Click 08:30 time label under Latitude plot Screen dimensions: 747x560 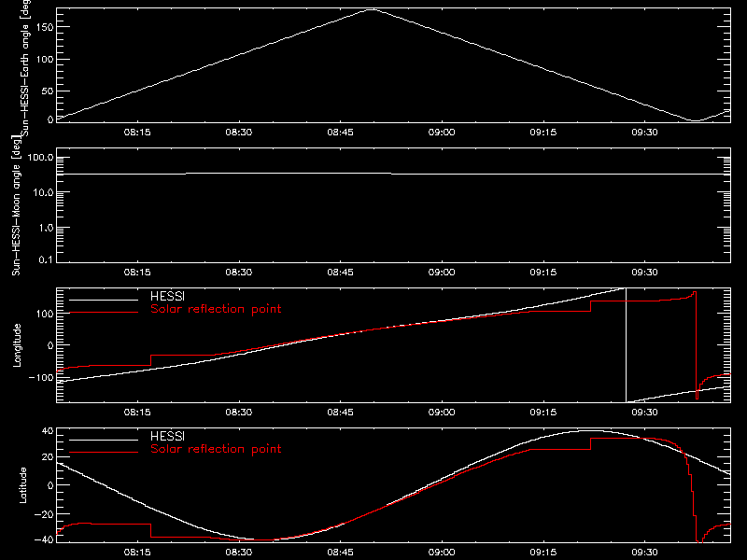(239, 553)
